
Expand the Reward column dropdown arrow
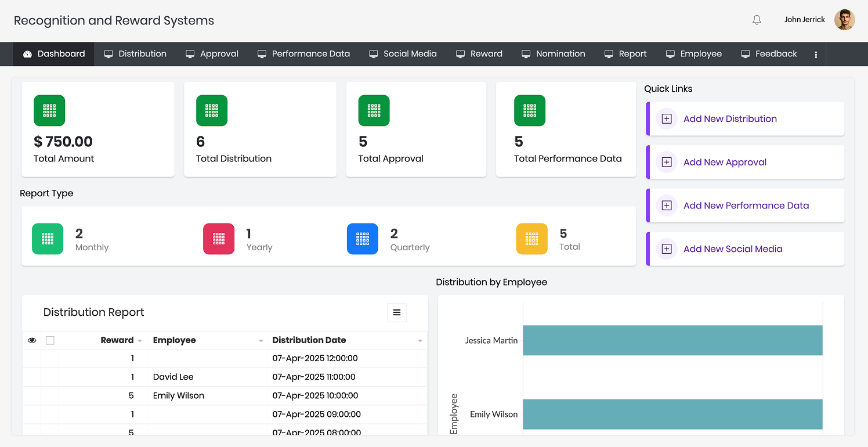(139, 341)
